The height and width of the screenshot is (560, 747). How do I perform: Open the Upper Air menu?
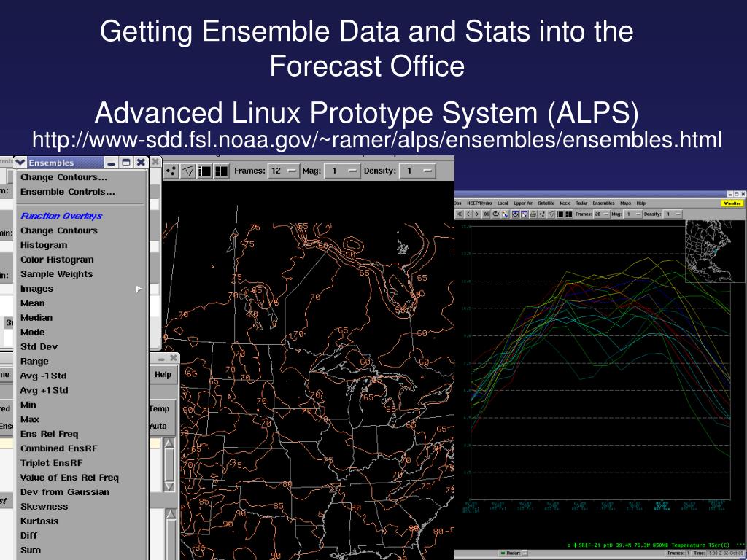tap(522, 203)
